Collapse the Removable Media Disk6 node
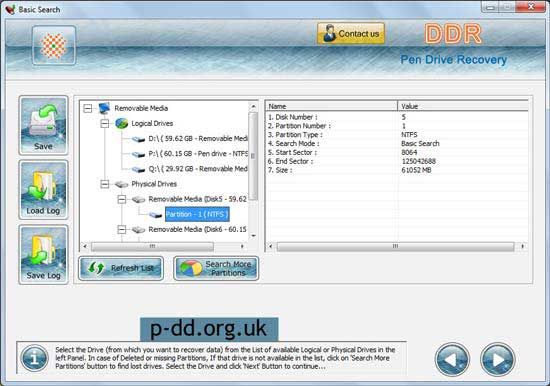This screenshot has width=550, height=386. 121,229
